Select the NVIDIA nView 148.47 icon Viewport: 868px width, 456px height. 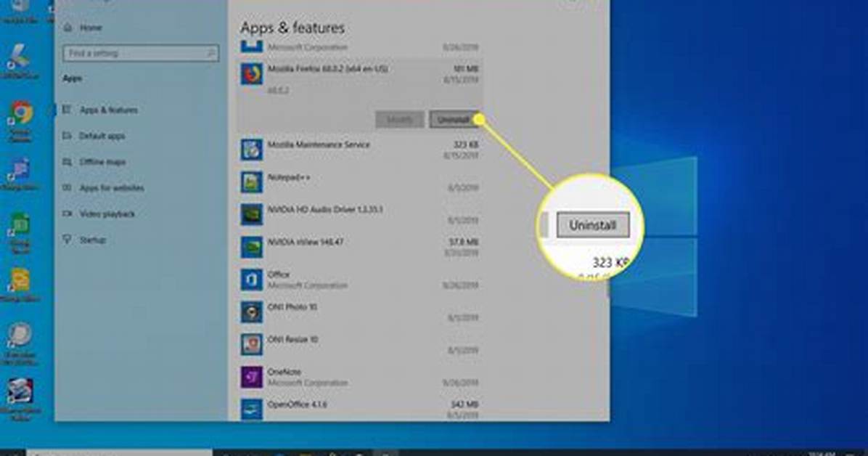coord(251,247)
